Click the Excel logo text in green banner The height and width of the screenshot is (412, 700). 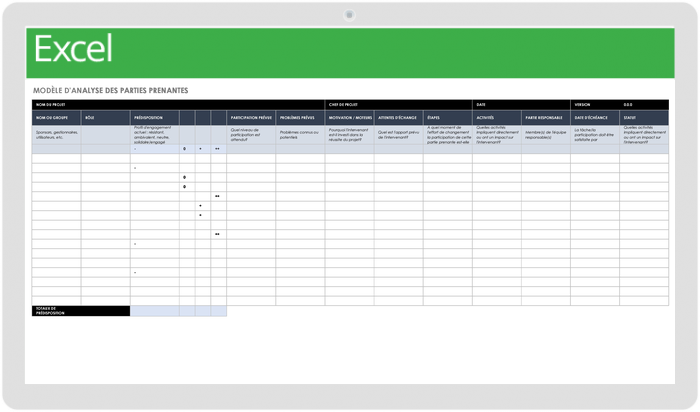tap(73, 49)
